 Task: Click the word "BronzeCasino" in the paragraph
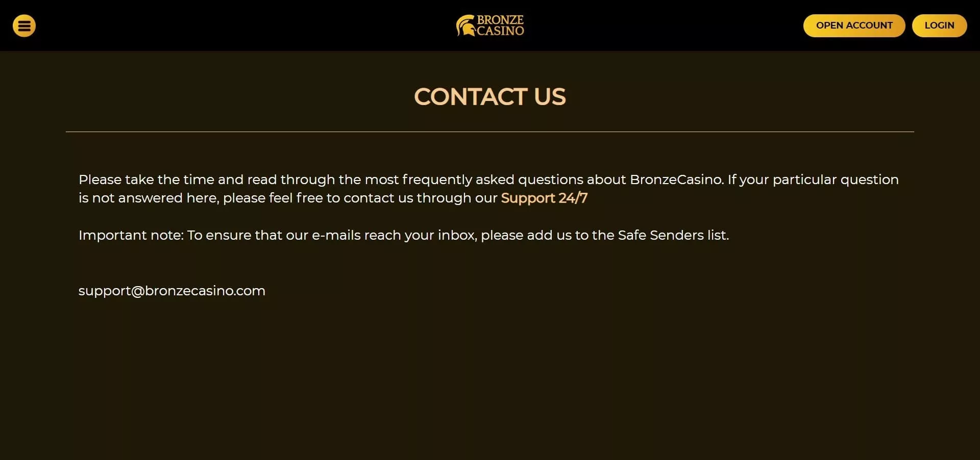coord(676,180)
